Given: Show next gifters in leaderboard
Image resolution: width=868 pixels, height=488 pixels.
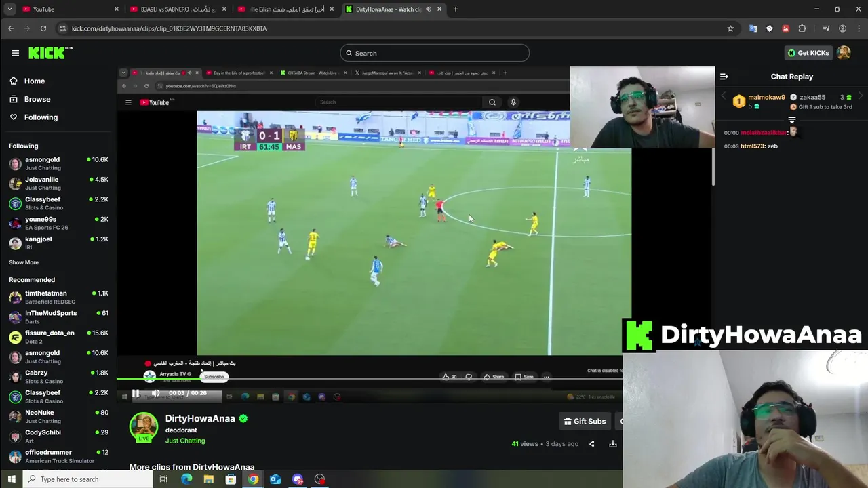Looking at the screenshot, I should click(861, 97).
